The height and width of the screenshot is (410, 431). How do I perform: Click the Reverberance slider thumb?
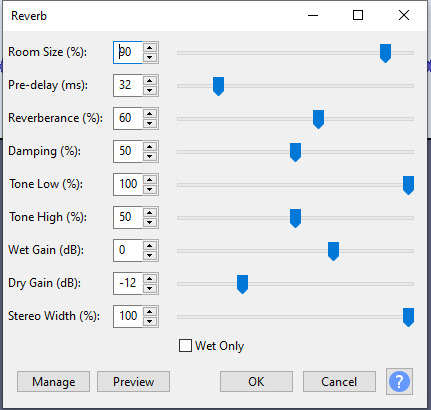318,119
